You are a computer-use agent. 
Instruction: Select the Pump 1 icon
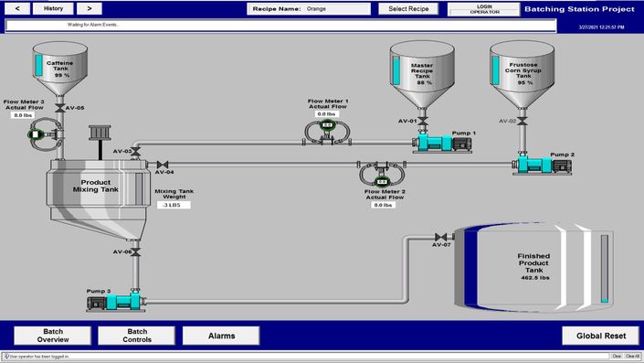click(442, 143)
